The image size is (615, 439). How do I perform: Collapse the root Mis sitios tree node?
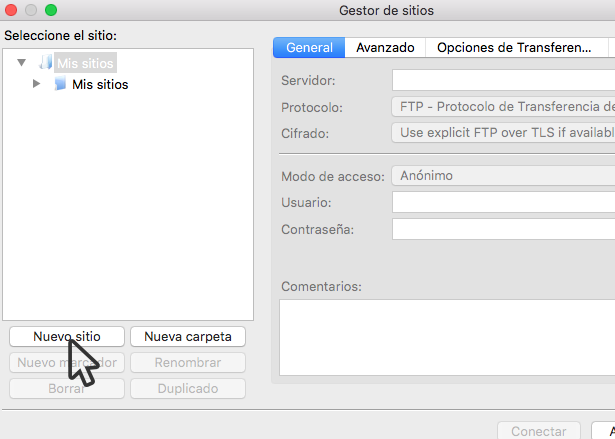pyautogui.click(x=22, y=63)
